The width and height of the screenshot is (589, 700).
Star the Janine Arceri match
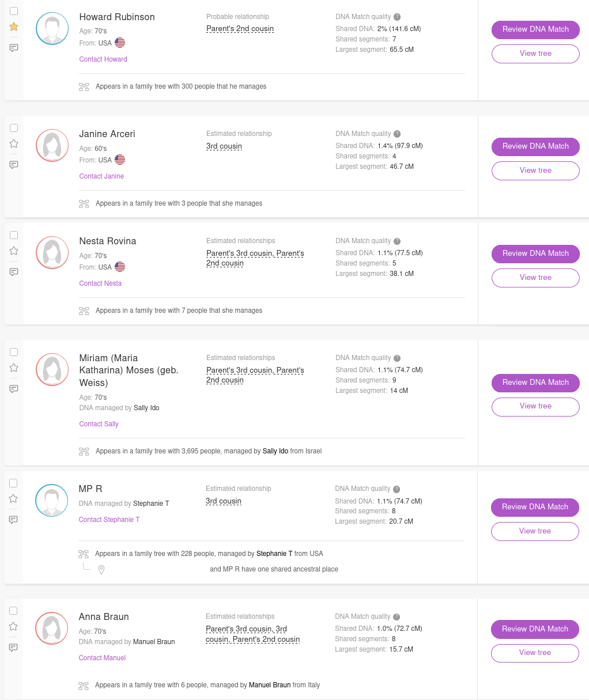click(x=14, y=143)
